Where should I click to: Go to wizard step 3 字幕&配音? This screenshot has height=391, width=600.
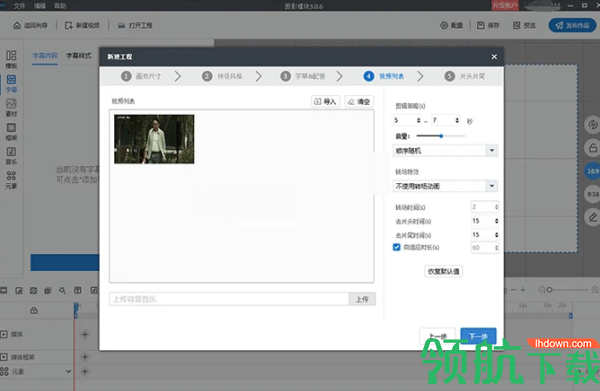click(302, 76)
